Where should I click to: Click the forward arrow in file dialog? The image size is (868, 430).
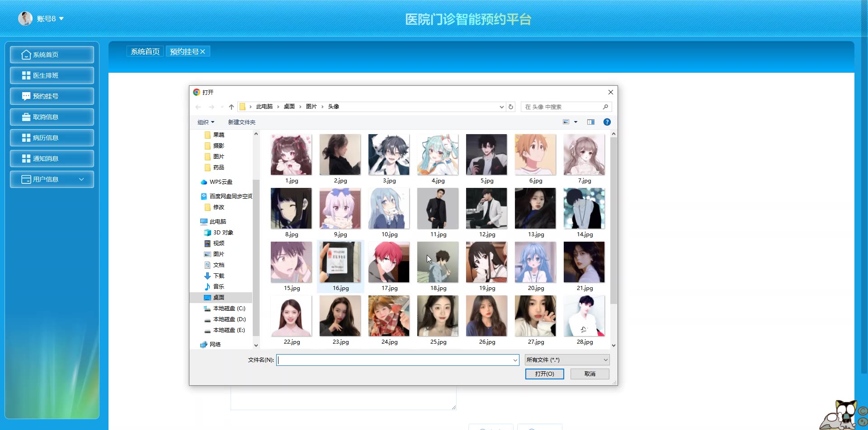tap(211, 107)
